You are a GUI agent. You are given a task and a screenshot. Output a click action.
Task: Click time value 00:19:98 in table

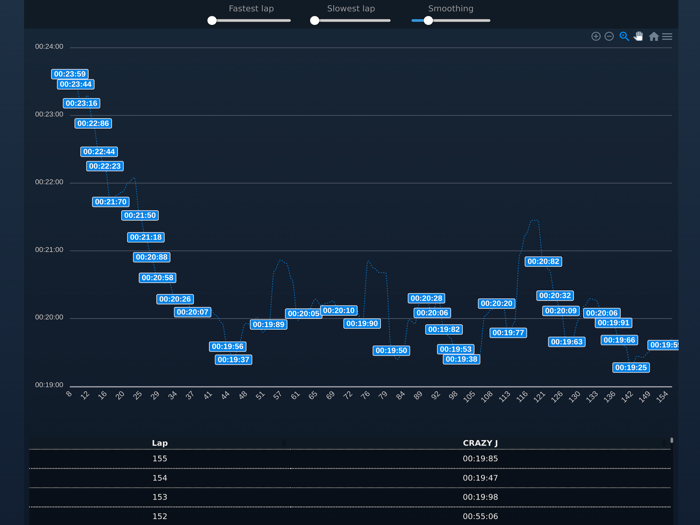[x=480, y=497]
